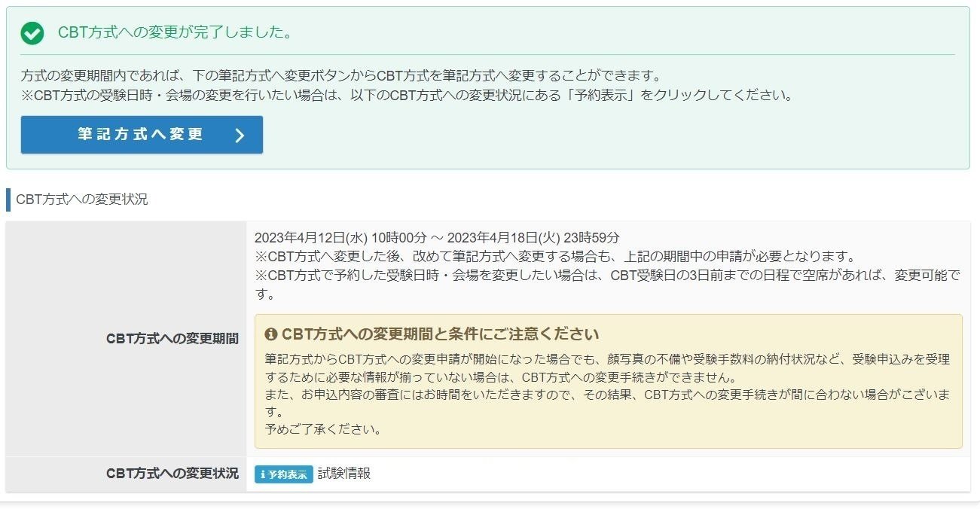Click the 予めご了承ください。 text
980x509 pixels.
click(x=323, y=430)
